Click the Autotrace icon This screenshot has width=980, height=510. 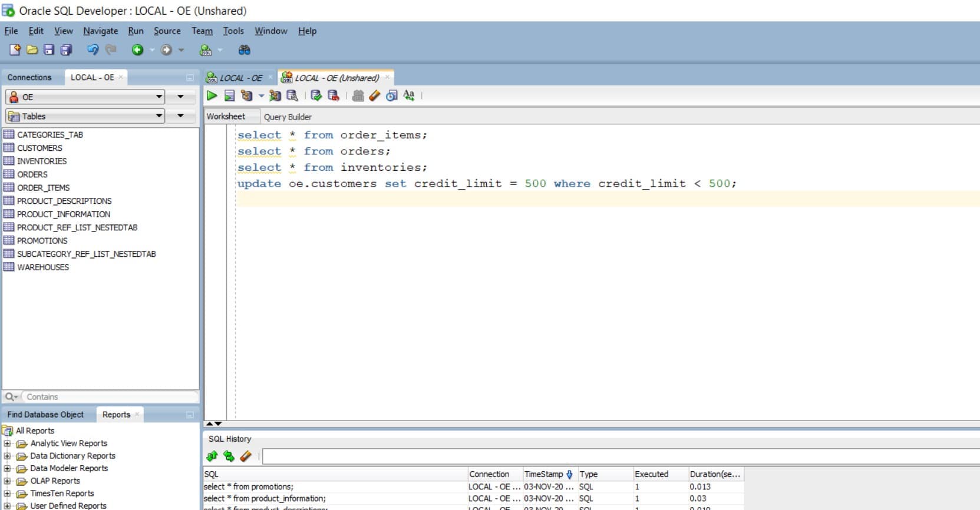coord(275,95)
